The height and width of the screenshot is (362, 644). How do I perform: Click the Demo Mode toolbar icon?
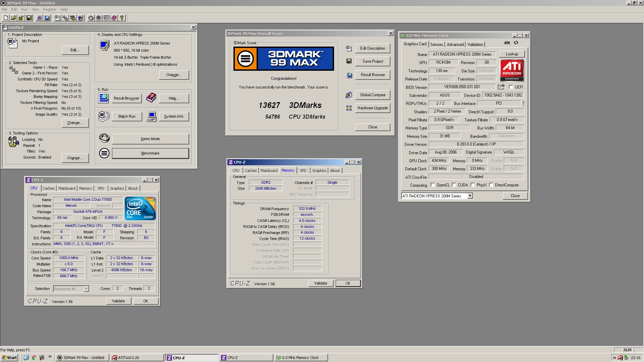click(91, 18)
